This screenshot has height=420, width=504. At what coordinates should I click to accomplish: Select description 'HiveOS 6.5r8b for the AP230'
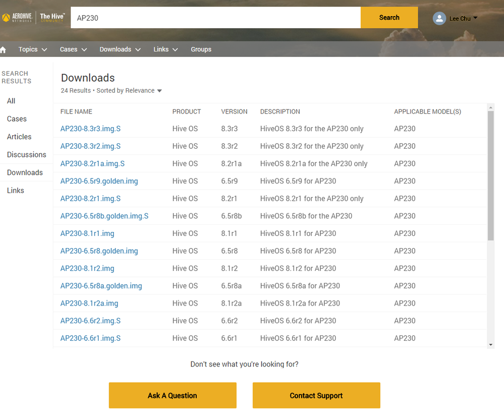point(306,216)
